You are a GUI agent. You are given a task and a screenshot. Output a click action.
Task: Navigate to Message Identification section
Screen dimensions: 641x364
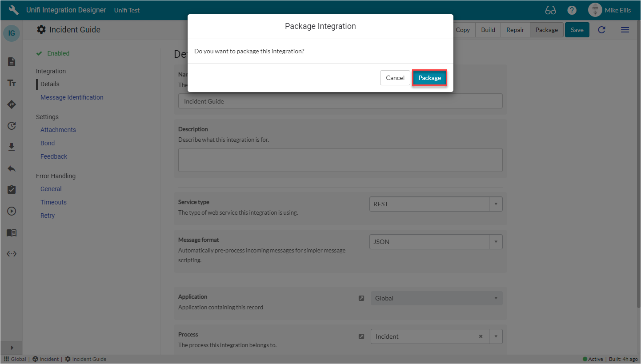72,97
